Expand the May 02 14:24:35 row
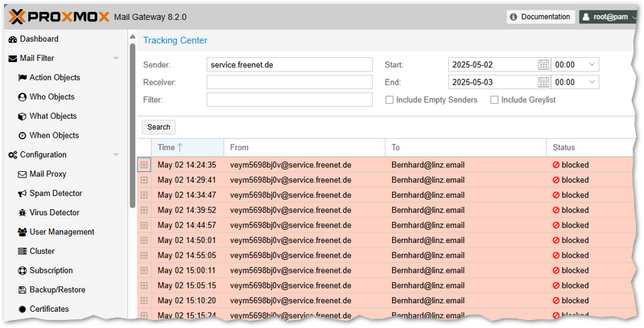Screen dimensions: 644x328 (x=144, y=165)
